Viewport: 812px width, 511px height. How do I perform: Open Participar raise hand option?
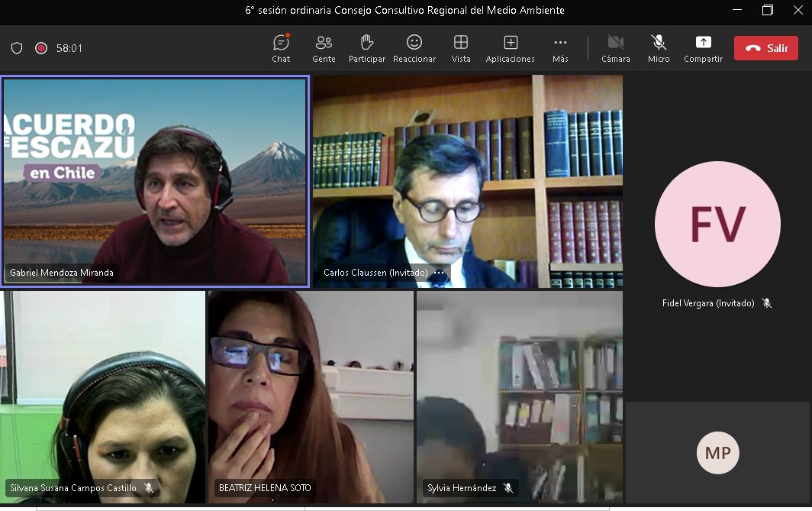pos(366,49)
